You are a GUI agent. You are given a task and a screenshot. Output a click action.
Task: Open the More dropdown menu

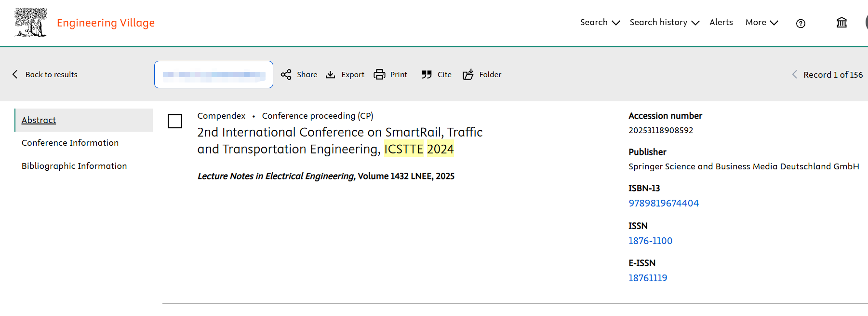[x=761, y=22]
